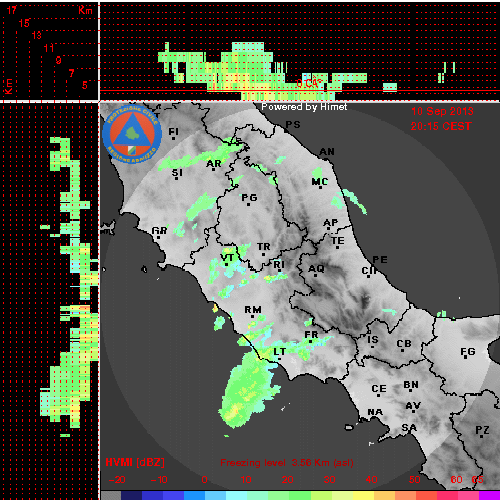
Task: Click the 20 dBZ scale value
Action: (287, 480)
